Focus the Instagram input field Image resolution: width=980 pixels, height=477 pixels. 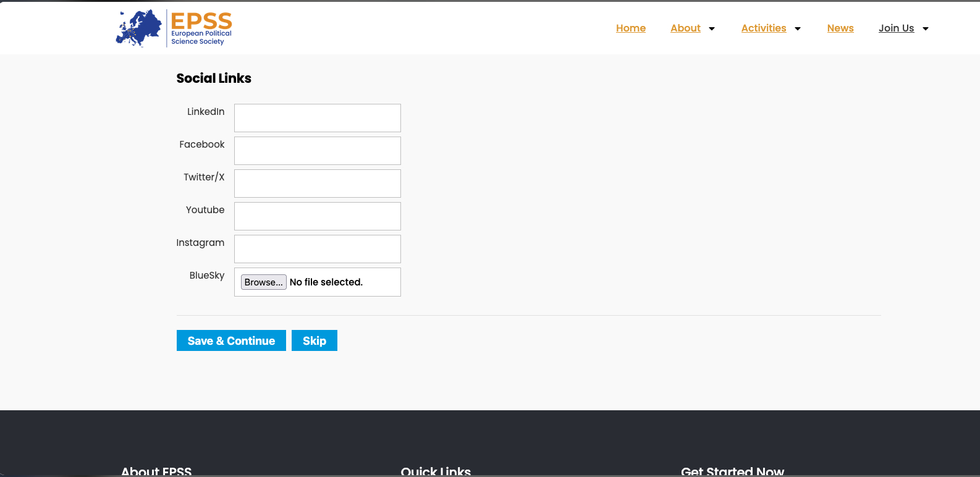[317, 249]
